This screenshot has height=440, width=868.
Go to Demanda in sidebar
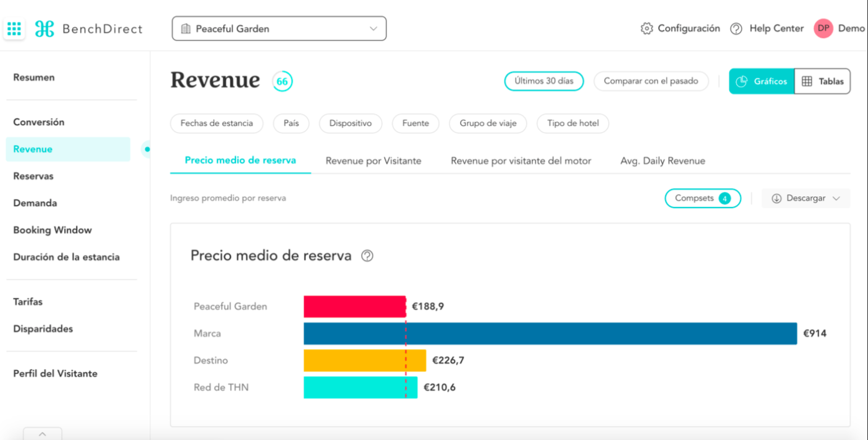coord(35,203)
